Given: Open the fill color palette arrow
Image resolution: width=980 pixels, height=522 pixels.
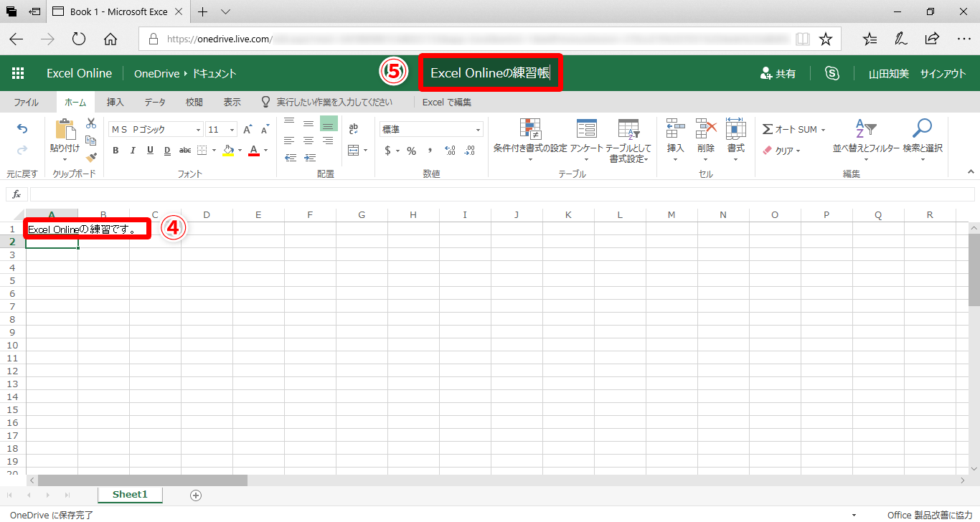Looking at the screenshot, I should pos(240,151).
